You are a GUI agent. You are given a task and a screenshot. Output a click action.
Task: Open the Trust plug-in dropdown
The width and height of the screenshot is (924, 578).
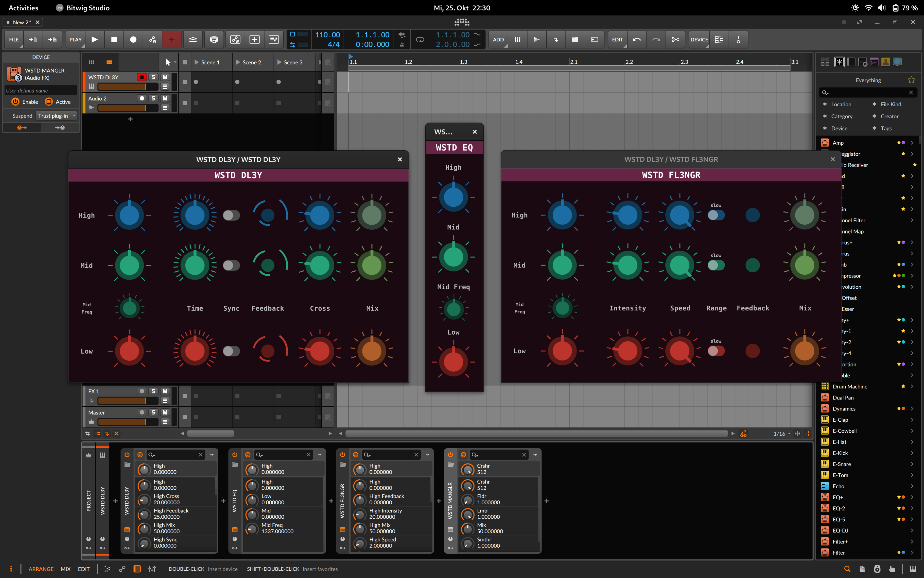coord(57,116)
